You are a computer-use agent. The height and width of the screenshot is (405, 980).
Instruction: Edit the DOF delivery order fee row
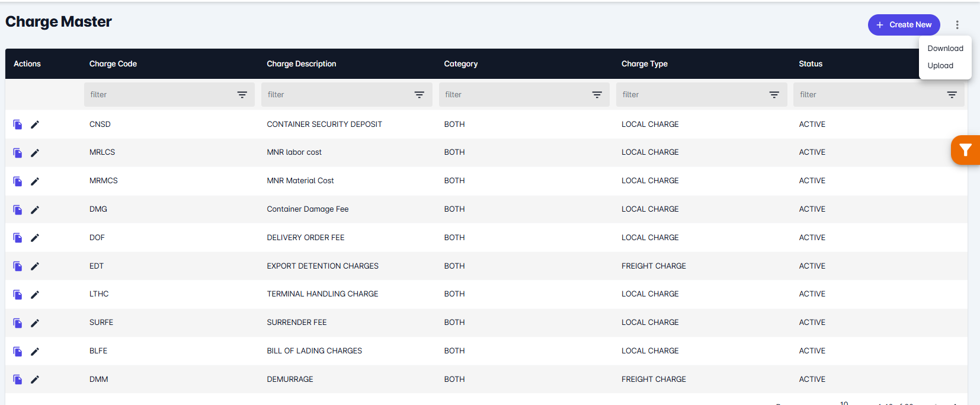(35, 238)
